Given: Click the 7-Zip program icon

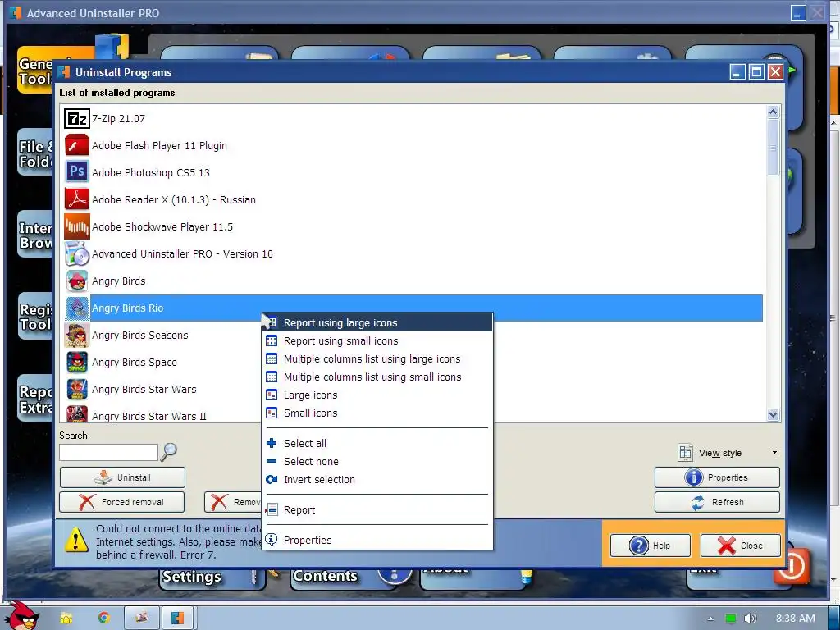Looking at the screenshot, I should 76,118.
